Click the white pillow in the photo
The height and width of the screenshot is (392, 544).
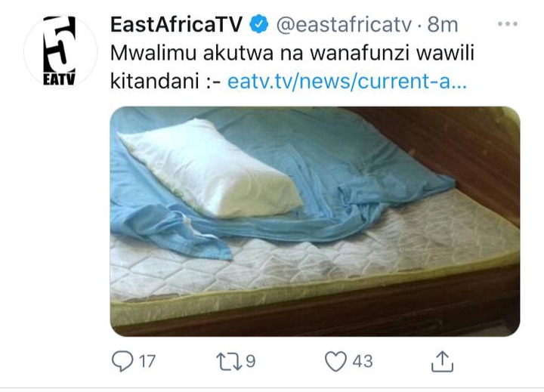[210, 168]
